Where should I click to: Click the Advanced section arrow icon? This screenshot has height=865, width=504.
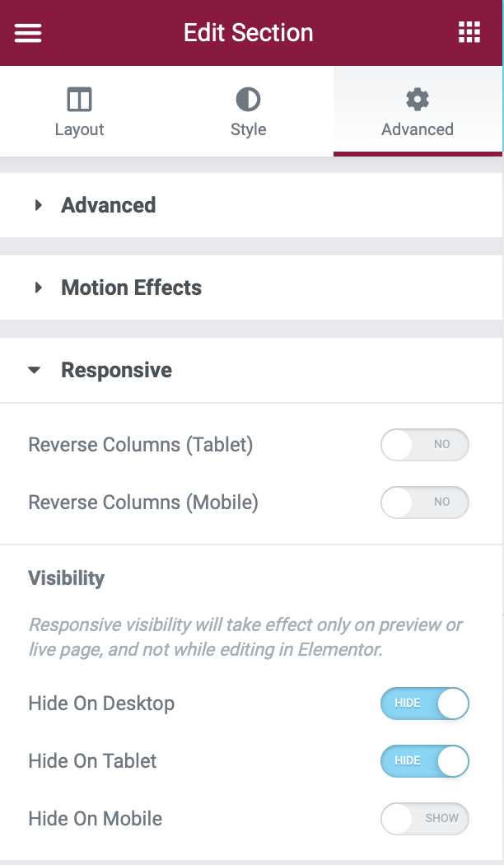pos(38,205)
